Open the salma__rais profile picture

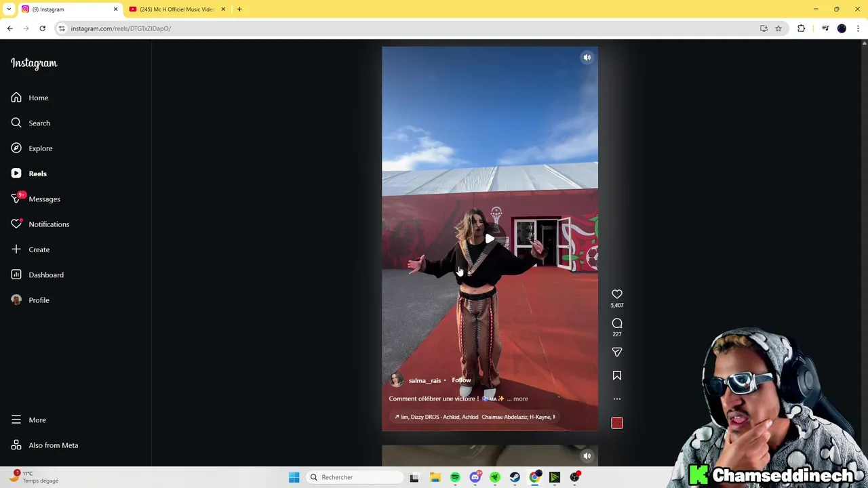coord(397,380)
